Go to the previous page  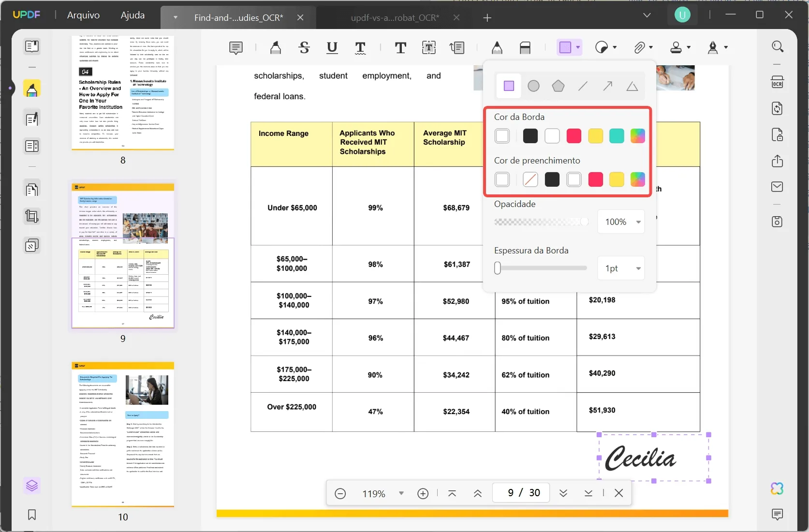tap(478, 493)
